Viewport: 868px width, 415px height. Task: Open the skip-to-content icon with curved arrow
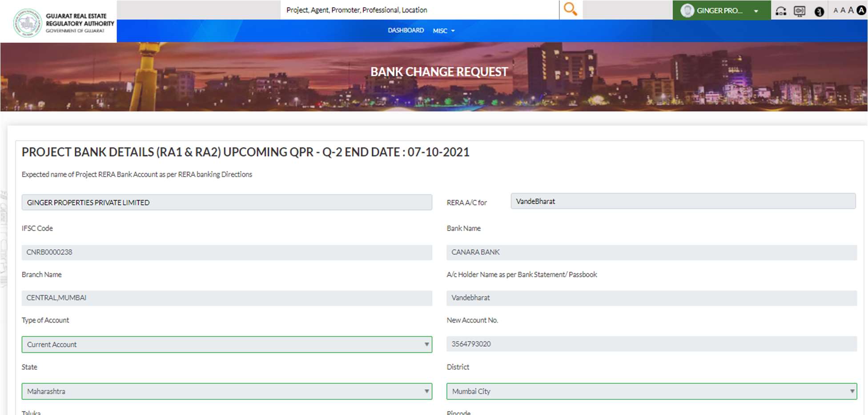781,11
